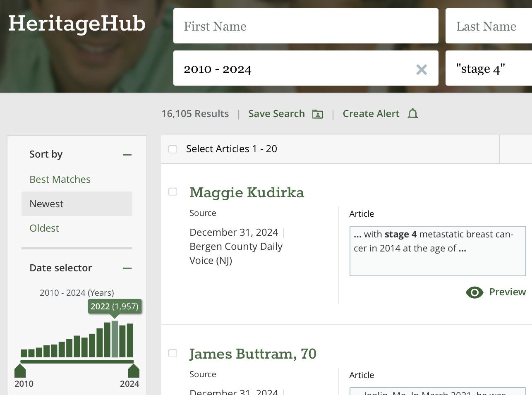
Task: Select the 2010 bar in the histogram
Action: pos(24,353)
